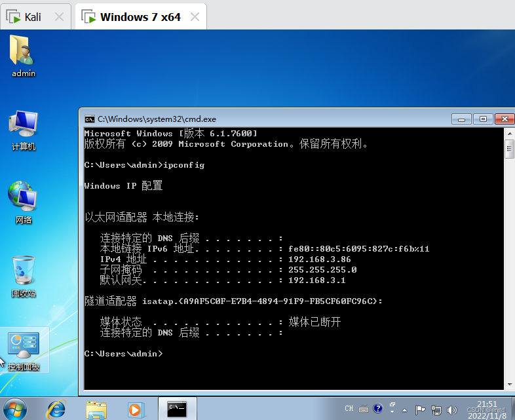This screenshot has height=420, width=515.
Task: Close the Kali tab
Action: coord(59,17)
